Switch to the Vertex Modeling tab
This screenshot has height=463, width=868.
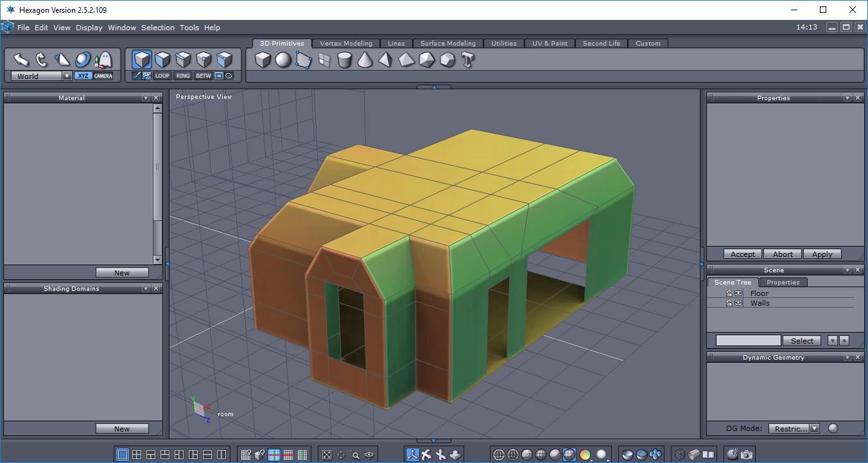coord(345,44)
